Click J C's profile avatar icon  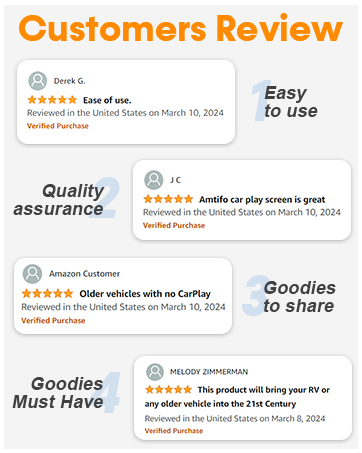pos(154,180)
